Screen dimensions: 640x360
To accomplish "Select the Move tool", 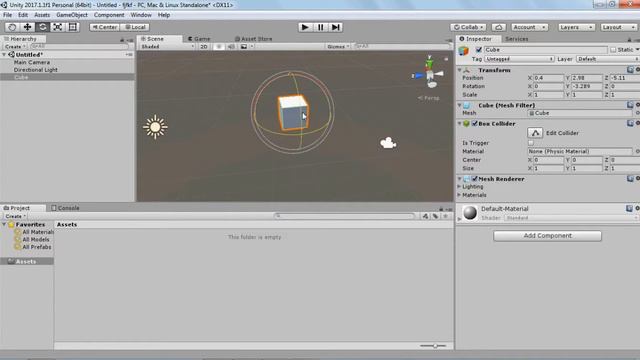I will [27, 27].
